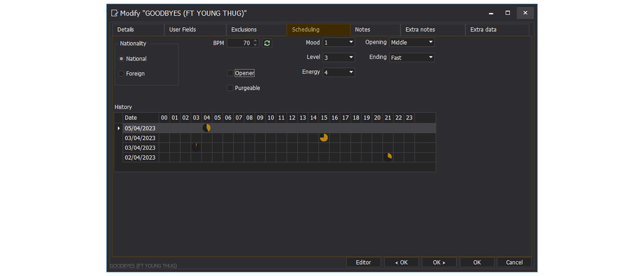The width and height of the screenshot is (644, 276).
Task: Click the hour 21 pie marker on 02/04/2023
Action: [x=388, y=157]
